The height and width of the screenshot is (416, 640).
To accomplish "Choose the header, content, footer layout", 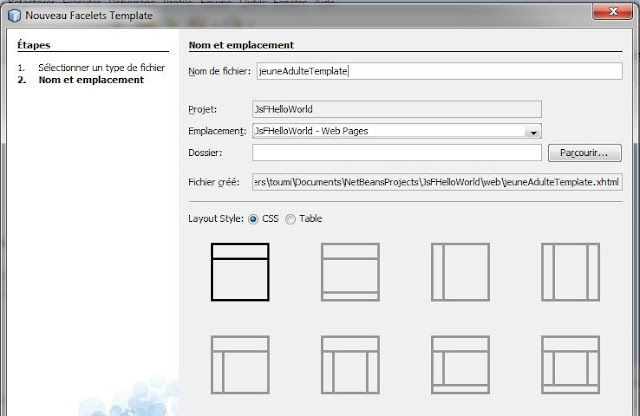I will (350, 272).
